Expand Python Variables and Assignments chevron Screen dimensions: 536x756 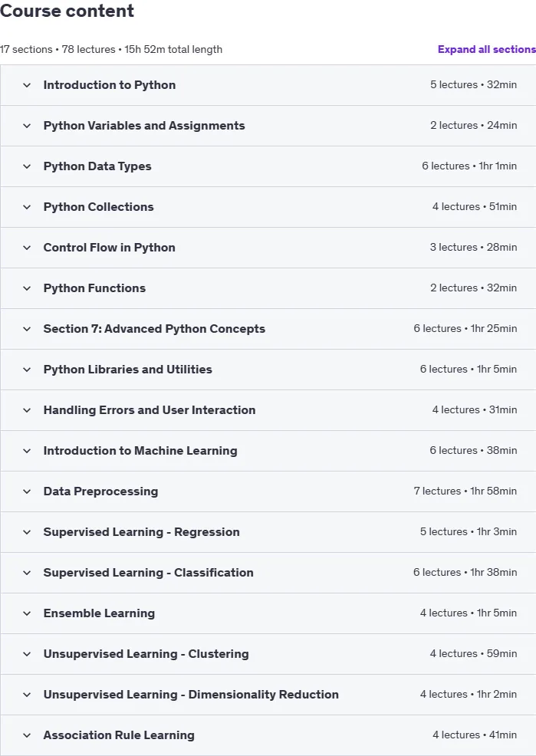tap(27, 126)
